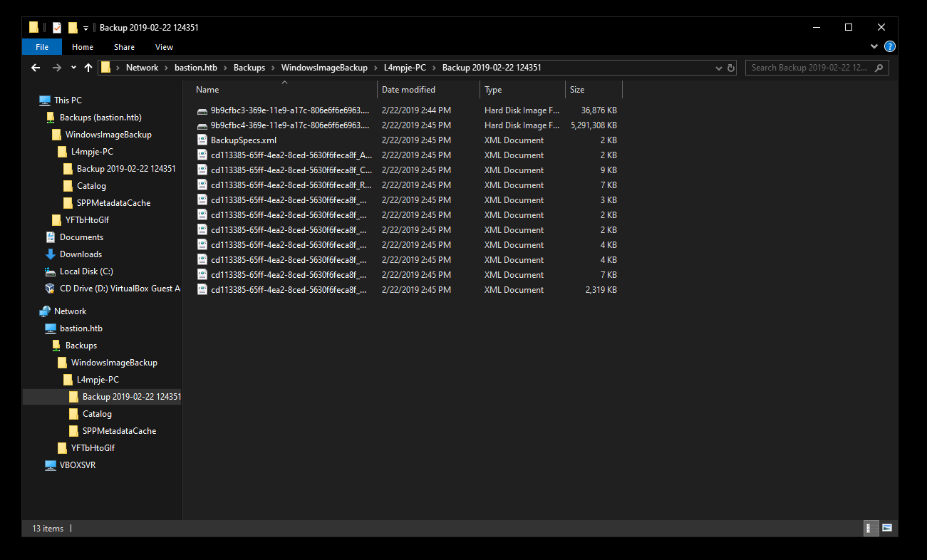
Task: Click the Properties icon in quick access toolbar
Action: coord(57,28)
